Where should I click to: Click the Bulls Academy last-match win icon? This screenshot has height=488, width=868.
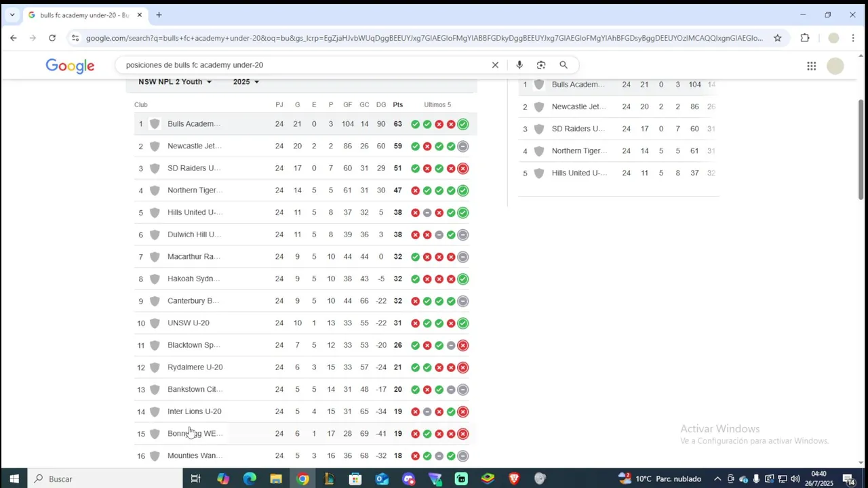pyautogui.click(x=462, y=124)
